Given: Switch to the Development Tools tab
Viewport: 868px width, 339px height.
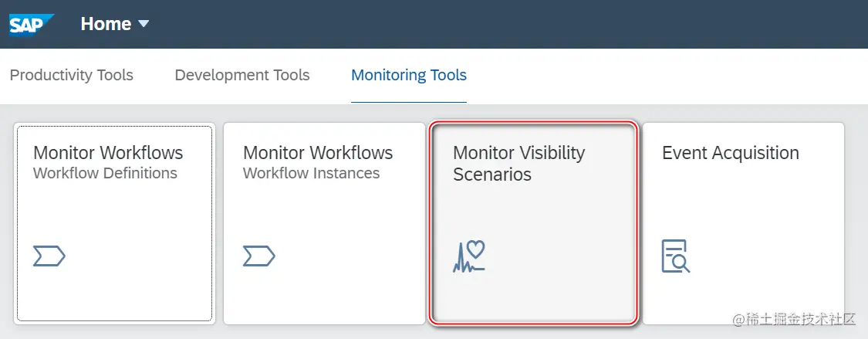Looking at the screenshot, I should 242,75.
